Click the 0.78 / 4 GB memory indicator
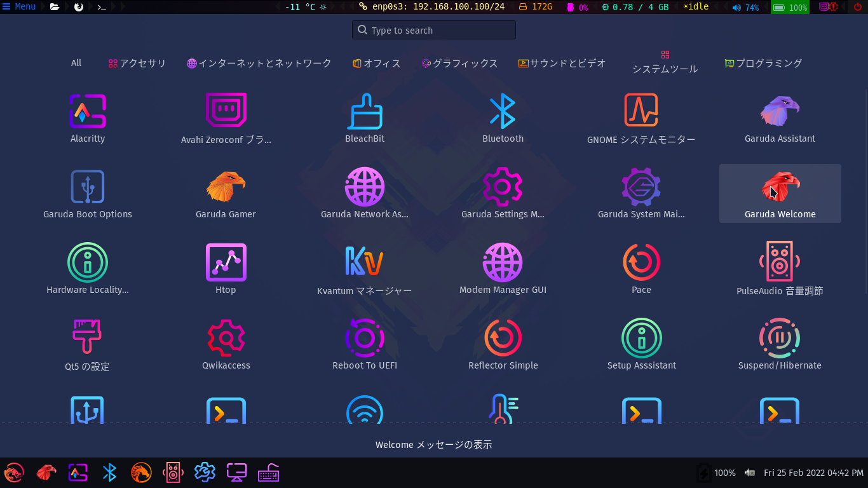Screen dimensions: 868x488 pos(635,7)
